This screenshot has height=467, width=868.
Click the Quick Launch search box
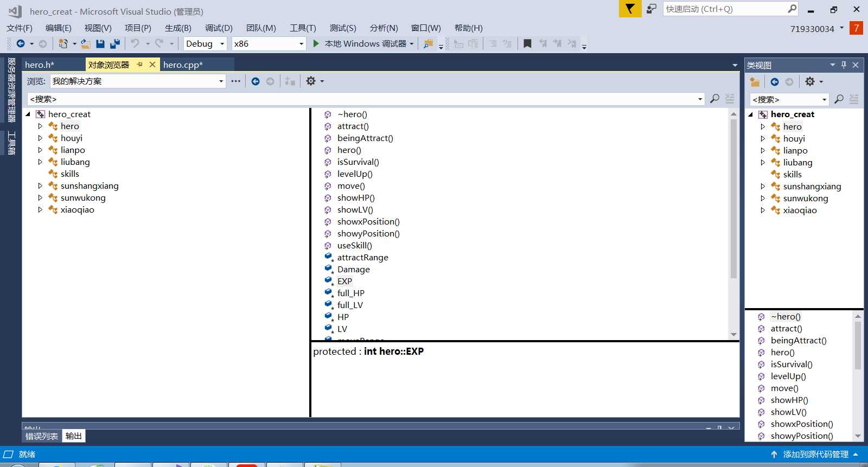point(730,9)
